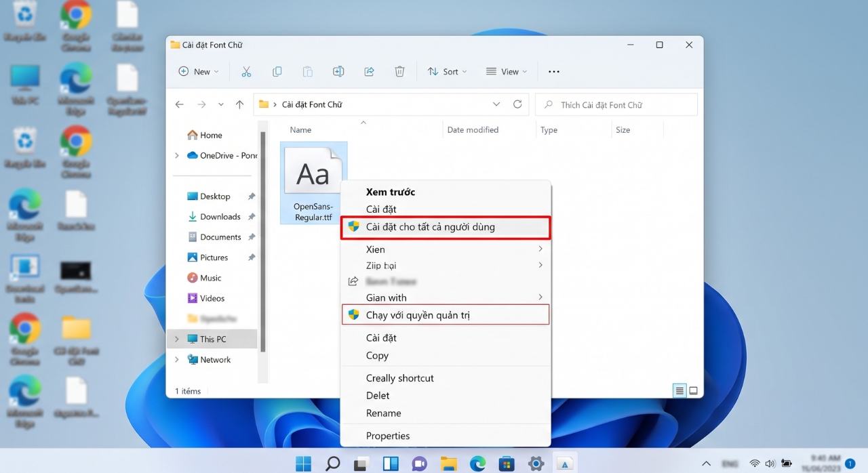Viewport: 868px width, 473px height.
Task: Show hidden tray icons chevron
Action: click(x=707, y=464)
